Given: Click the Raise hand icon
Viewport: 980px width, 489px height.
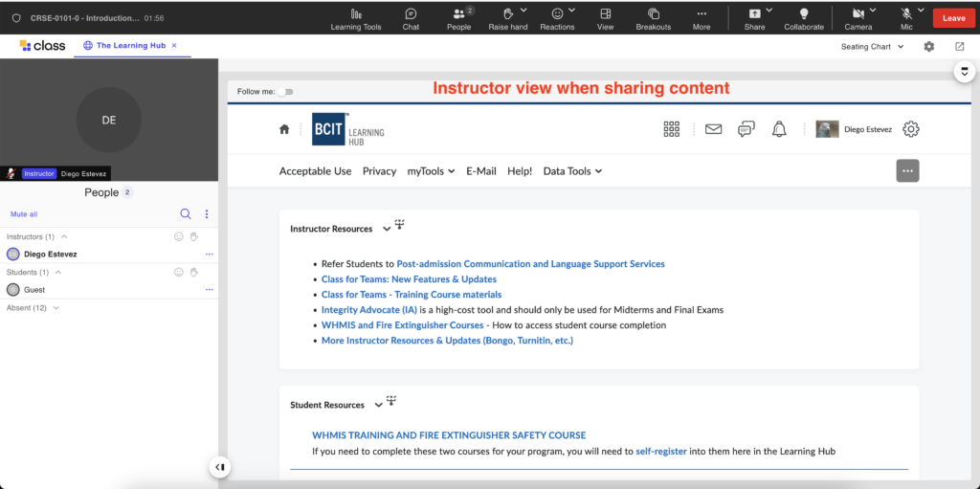Looking at the screenshot, I should coord(508,14).
